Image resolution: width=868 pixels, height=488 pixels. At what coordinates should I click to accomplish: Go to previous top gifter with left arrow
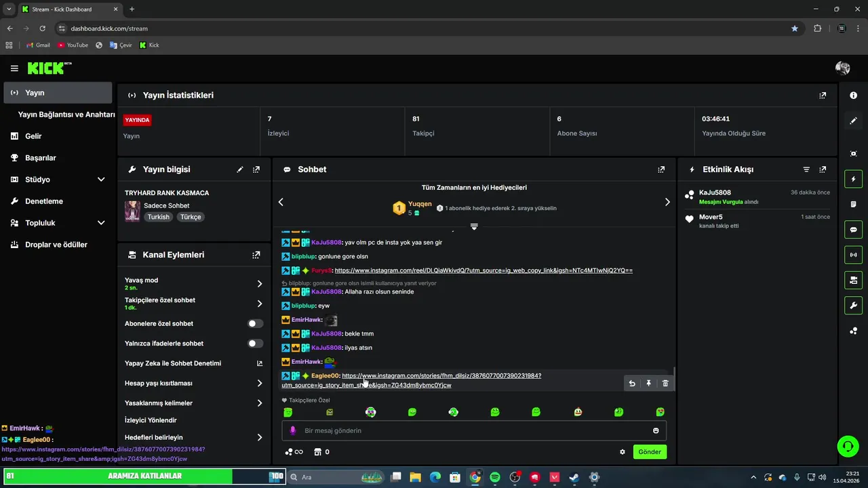(281, 202)
